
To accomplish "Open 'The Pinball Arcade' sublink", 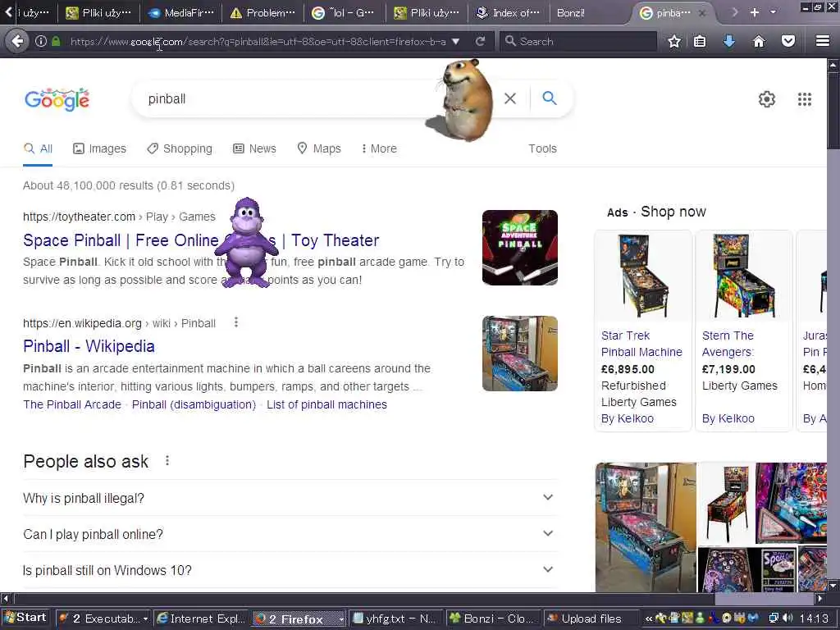I will [72, 404].
